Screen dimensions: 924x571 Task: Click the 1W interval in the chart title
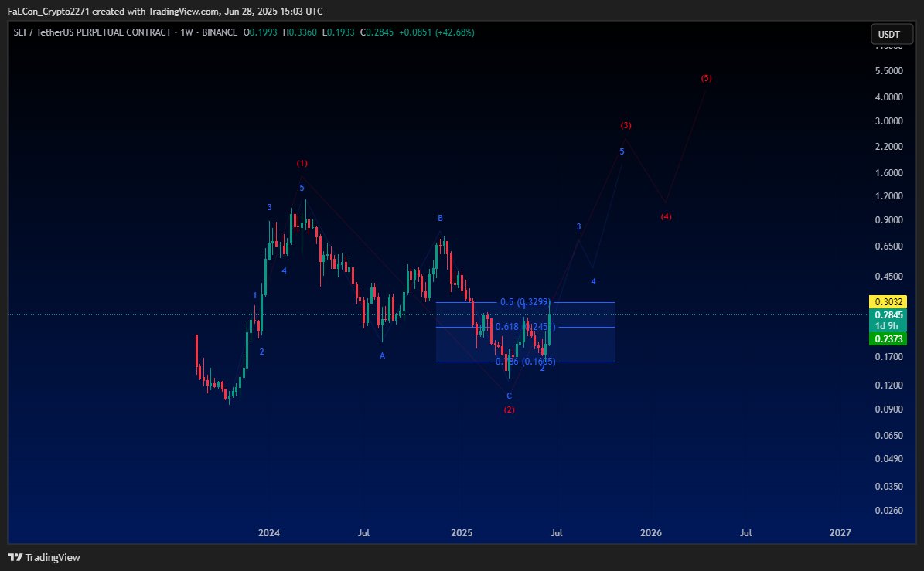coord(187,32)
